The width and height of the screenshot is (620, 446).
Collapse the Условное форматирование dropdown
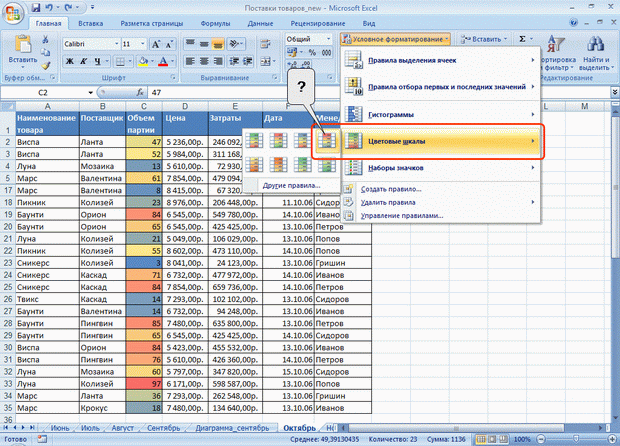[395, 39]
